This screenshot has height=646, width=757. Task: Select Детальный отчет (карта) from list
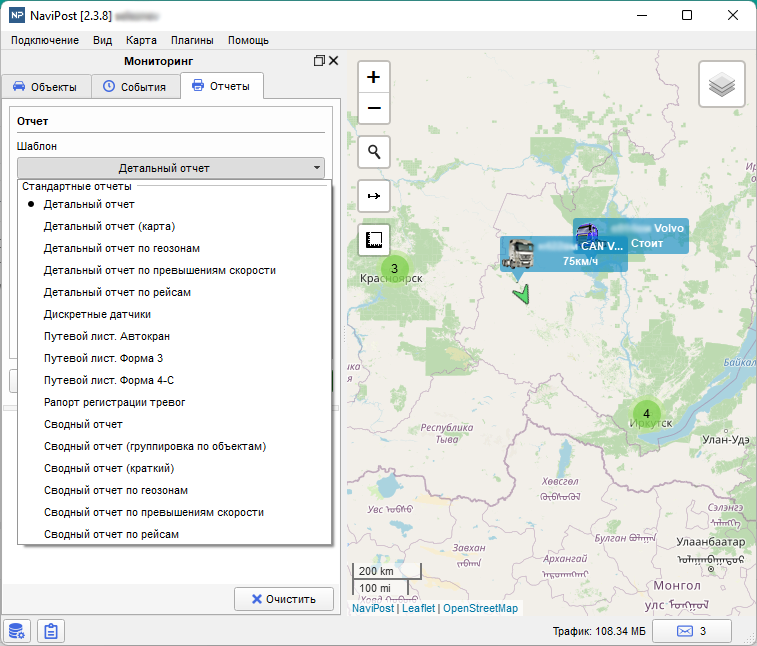point(109,226)
